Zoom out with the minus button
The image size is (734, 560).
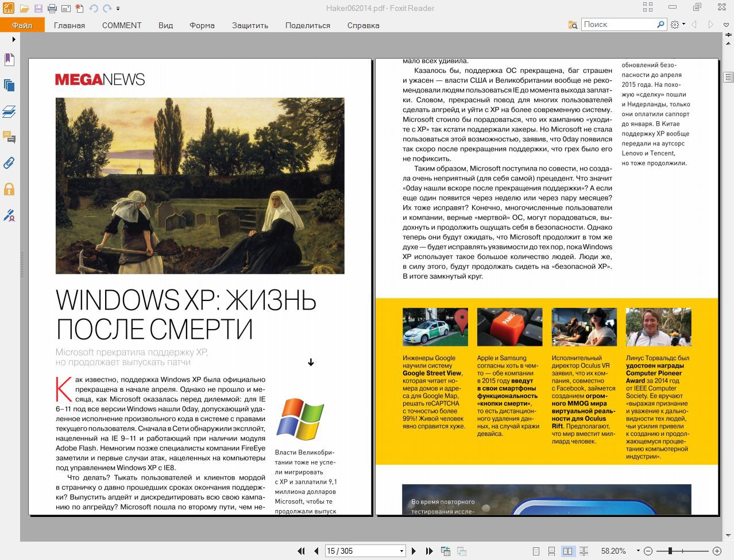(648, 551)
